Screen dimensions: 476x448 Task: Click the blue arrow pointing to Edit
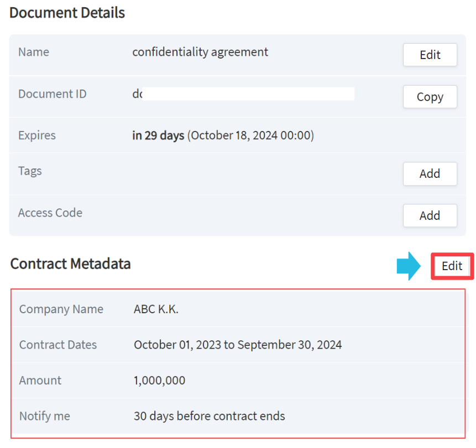coord(407,266)
